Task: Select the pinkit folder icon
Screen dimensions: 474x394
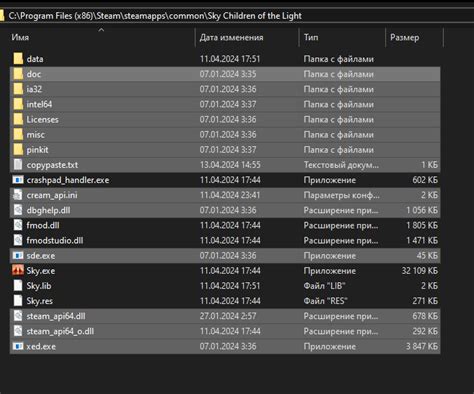Action: (x=18, y=150)
